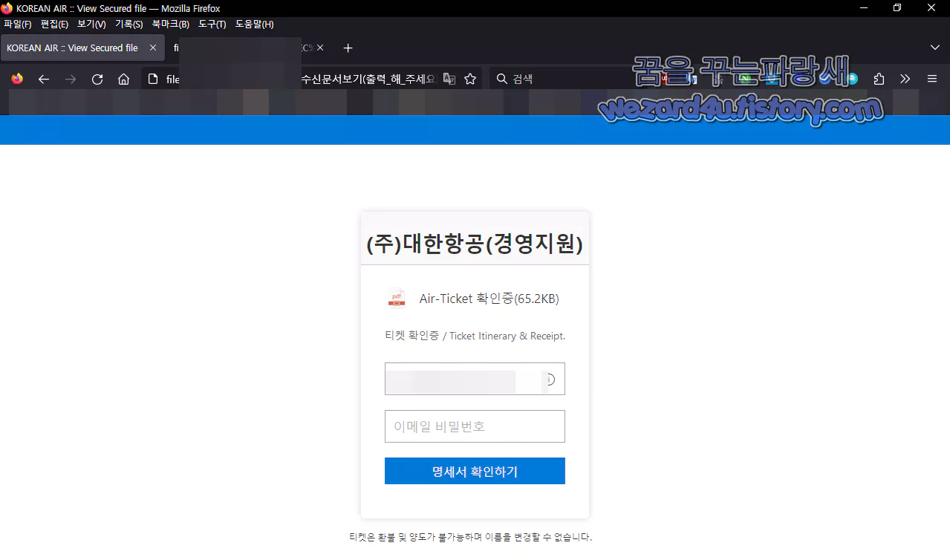Switch to the KOREAN AIR tab
The height and width of the screenshot is (560, 950).
point(71,48)
